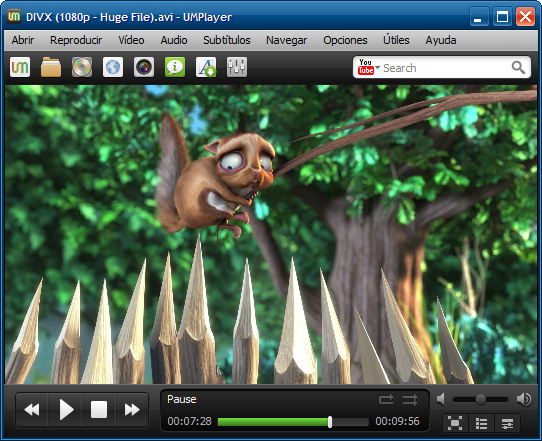
Task: Open the Reproducir menu
Action: (76, 40)
